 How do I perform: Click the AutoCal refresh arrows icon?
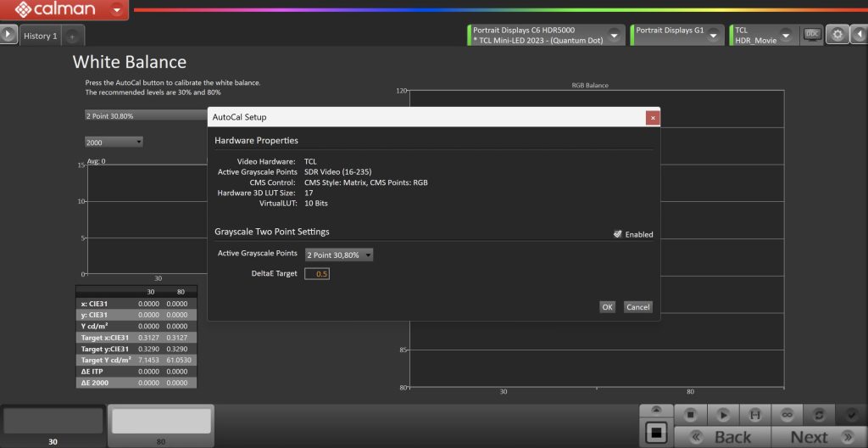818,414
